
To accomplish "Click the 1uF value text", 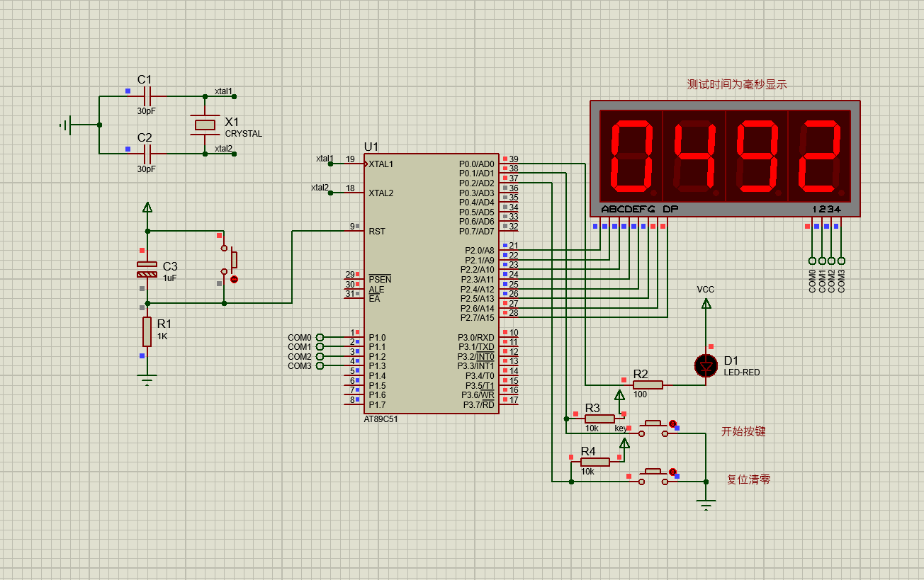I will tap(170, 278).
